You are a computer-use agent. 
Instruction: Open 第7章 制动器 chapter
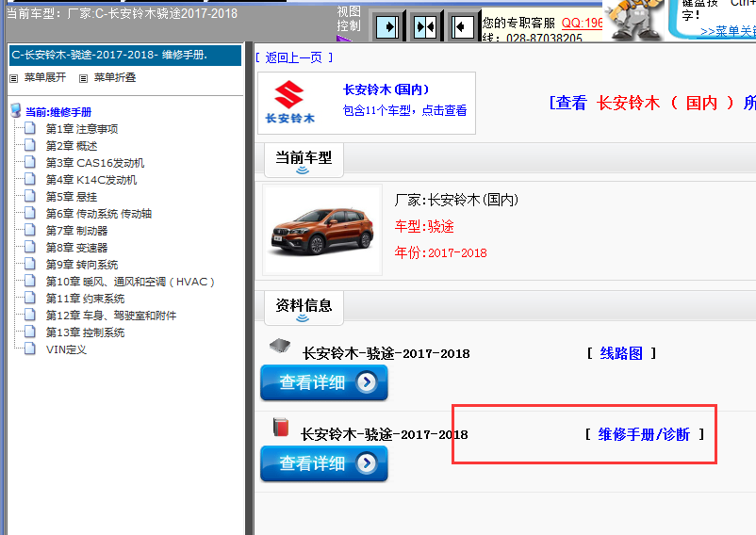pyautogui.click(x=77, y=231)
